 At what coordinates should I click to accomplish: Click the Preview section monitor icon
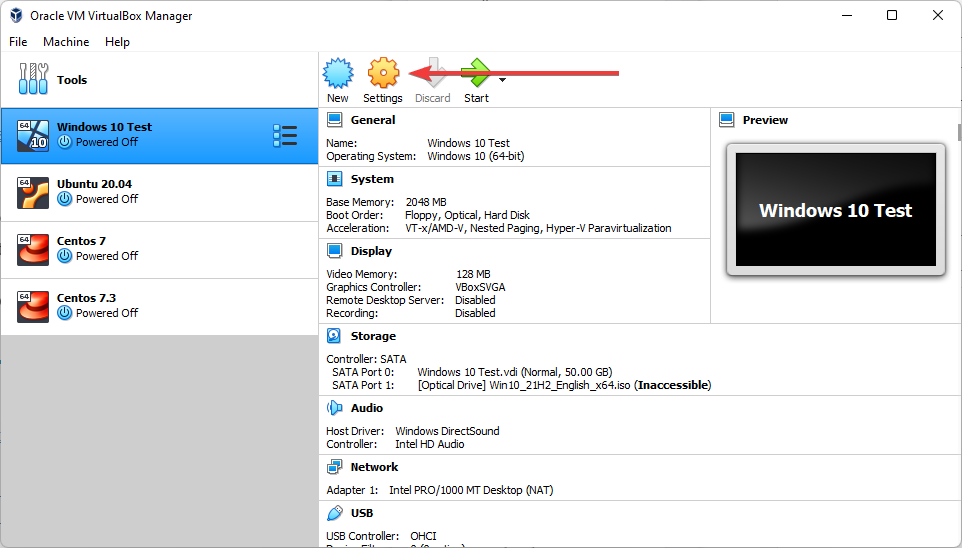[726, 120]
